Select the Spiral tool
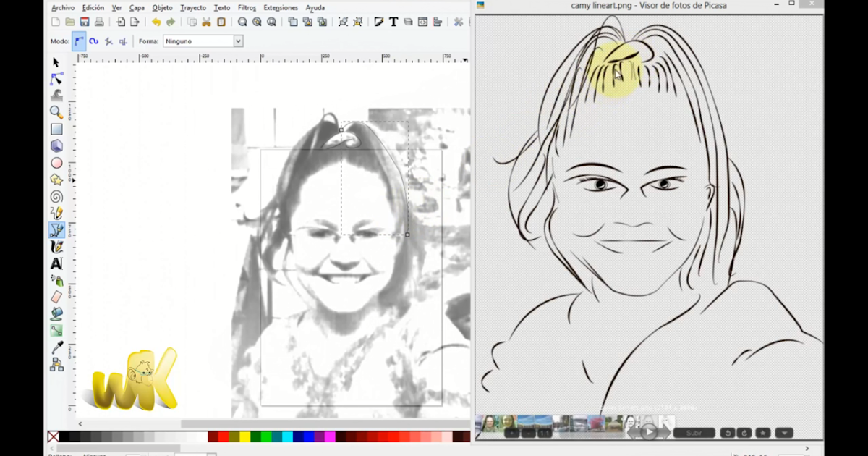The image size is (868, 456). tap(56, 195)
